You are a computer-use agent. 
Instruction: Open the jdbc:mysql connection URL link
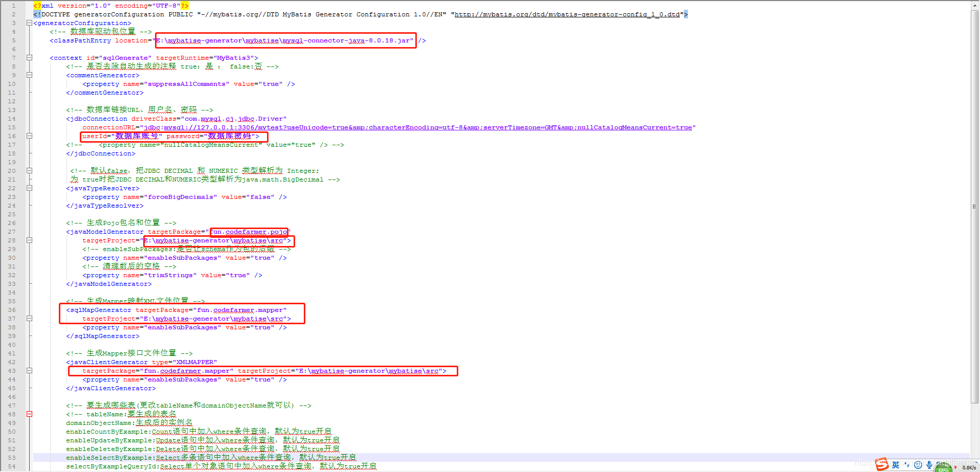coord(418,127)
